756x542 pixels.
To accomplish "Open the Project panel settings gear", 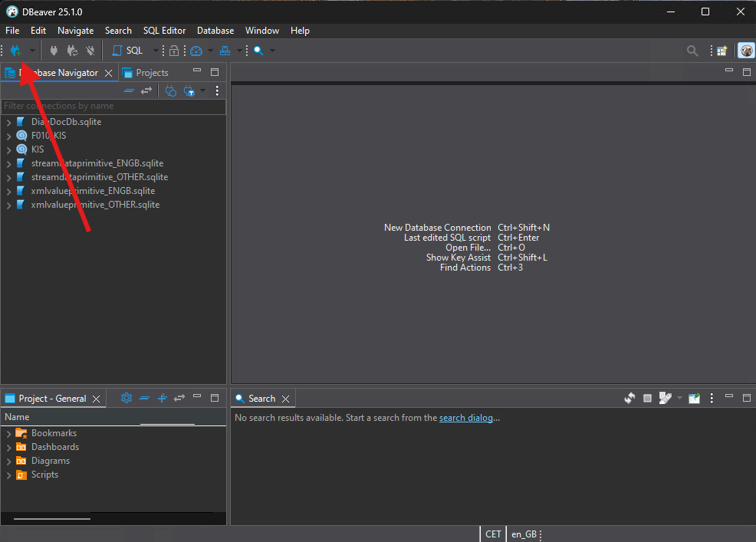I will [127, 398].
